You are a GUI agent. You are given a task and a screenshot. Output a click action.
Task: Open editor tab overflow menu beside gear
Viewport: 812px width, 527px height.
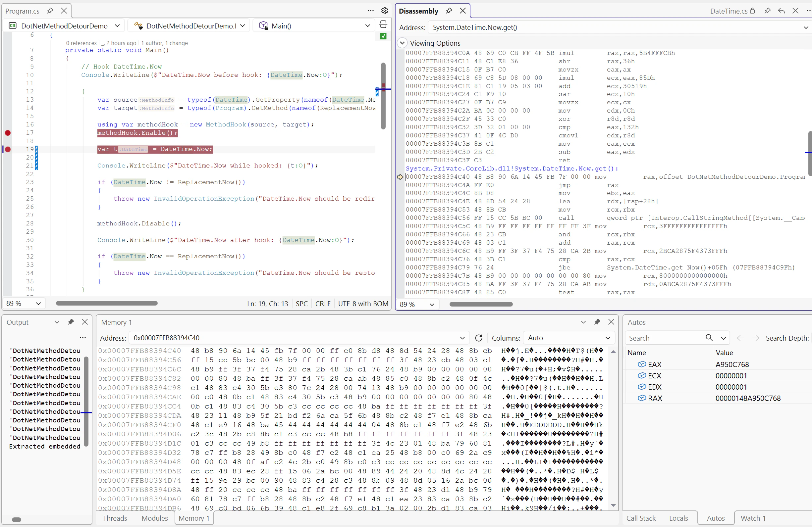(370, 11)
